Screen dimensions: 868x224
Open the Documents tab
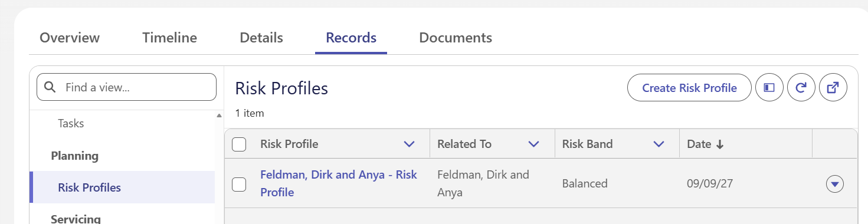[456, 38]
